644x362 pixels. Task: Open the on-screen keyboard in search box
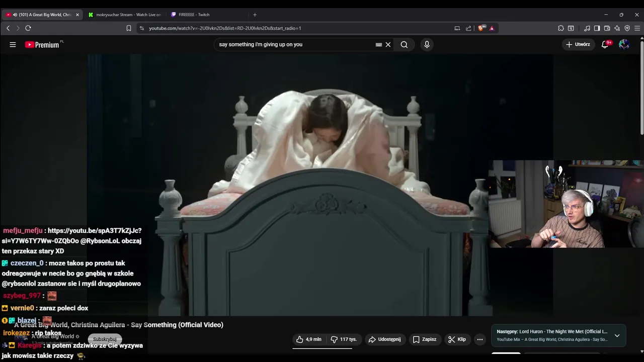(x=379, y=44)
